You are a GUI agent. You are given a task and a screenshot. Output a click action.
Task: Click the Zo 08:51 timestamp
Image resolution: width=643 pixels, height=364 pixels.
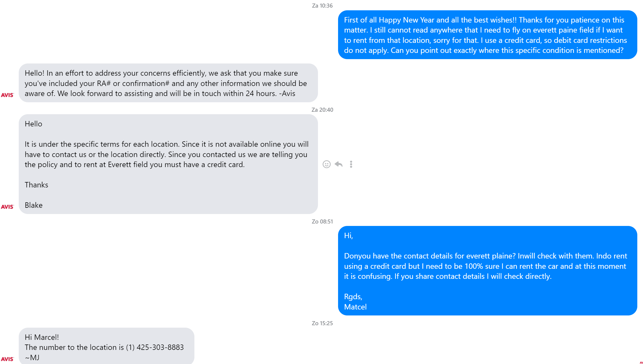[x=322, y=222]
